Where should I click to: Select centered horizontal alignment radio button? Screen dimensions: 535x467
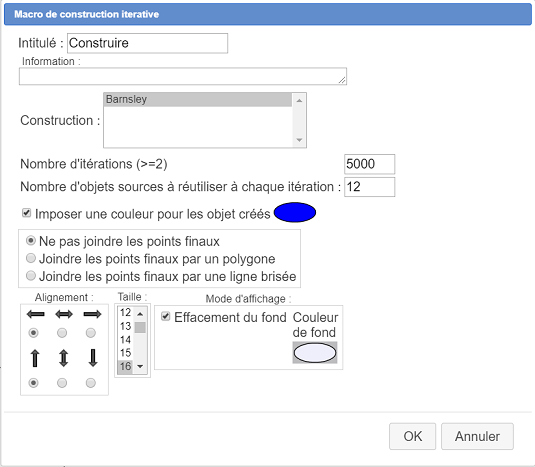tap(62, 332)
